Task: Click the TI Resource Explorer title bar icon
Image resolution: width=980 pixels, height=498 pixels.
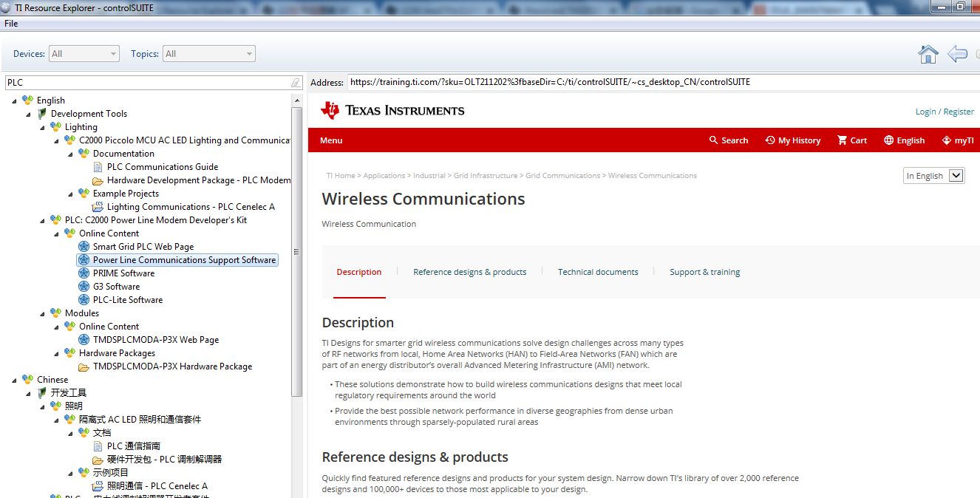Action: coord(6,7)
